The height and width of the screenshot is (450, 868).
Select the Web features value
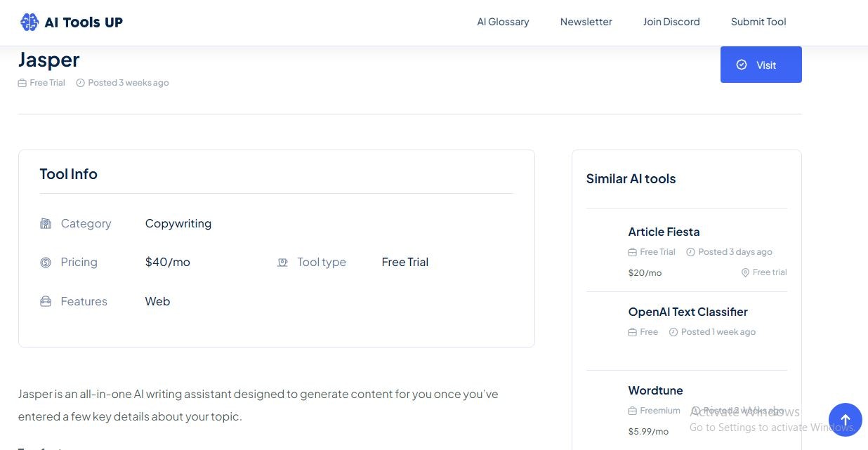(x=158, y=301)
